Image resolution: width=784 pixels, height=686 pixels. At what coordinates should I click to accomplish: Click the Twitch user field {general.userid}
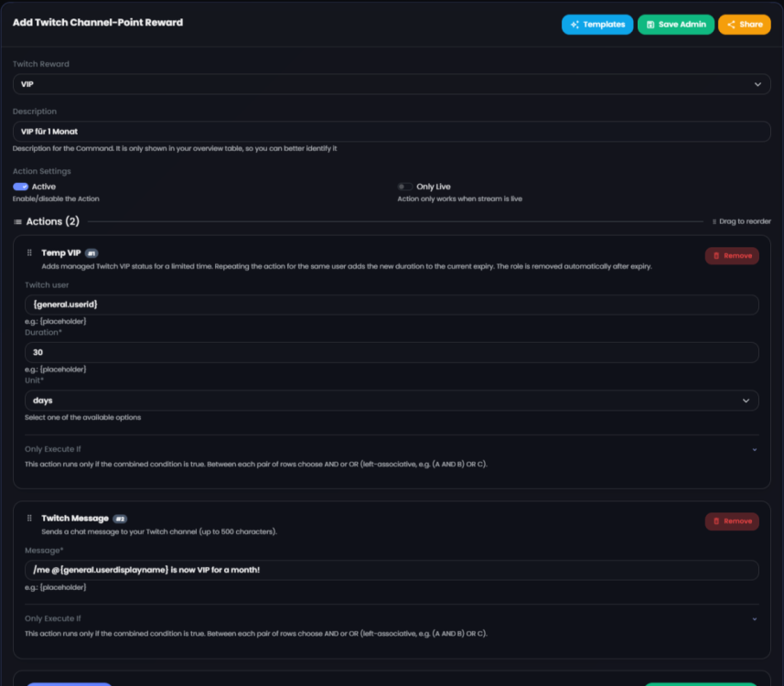click(392, 305)
